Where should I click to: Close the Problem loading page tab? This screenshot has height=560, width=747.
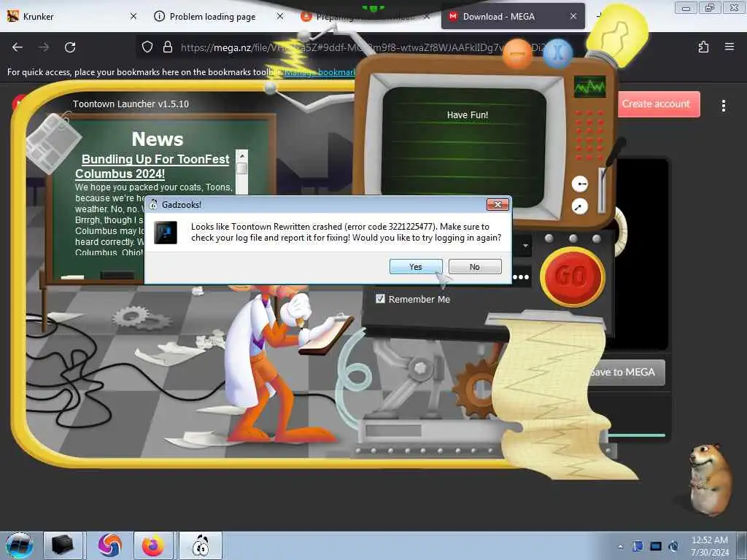[280, 16]
